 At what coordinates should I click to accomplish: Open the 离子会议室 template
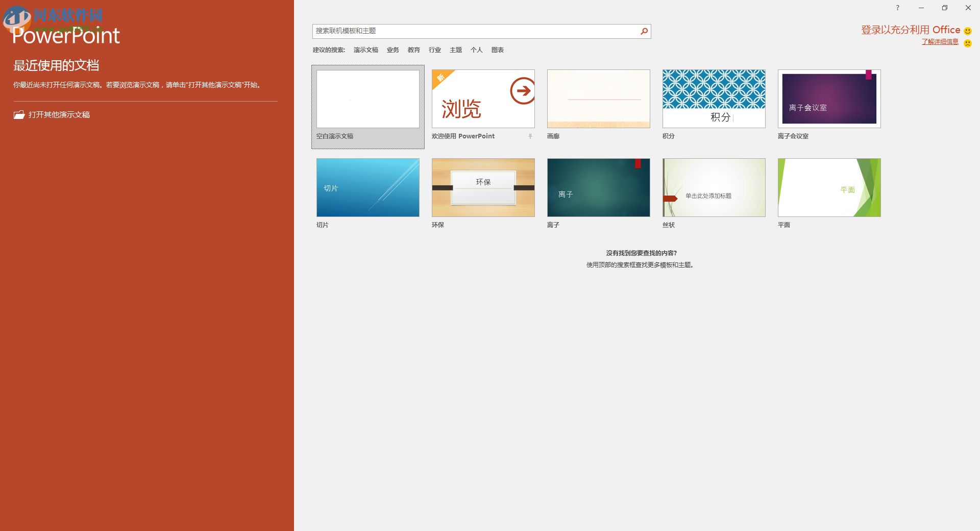828,99
